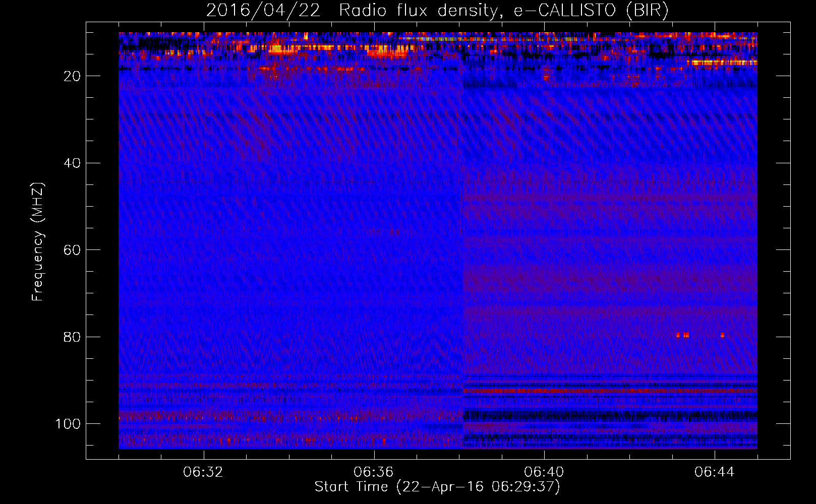816x504 pixels.
Task: Click the '100' frequency tick label
Action: [68, 424]
